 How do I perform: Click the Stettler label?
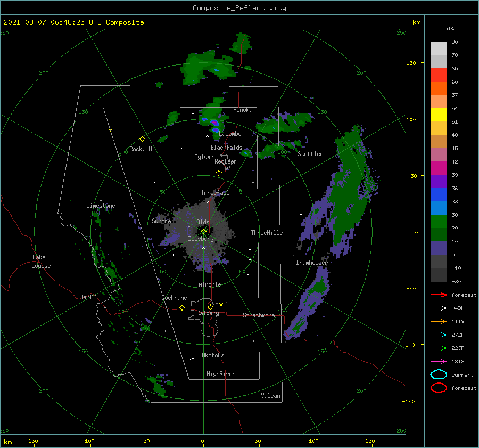(310, 154)
